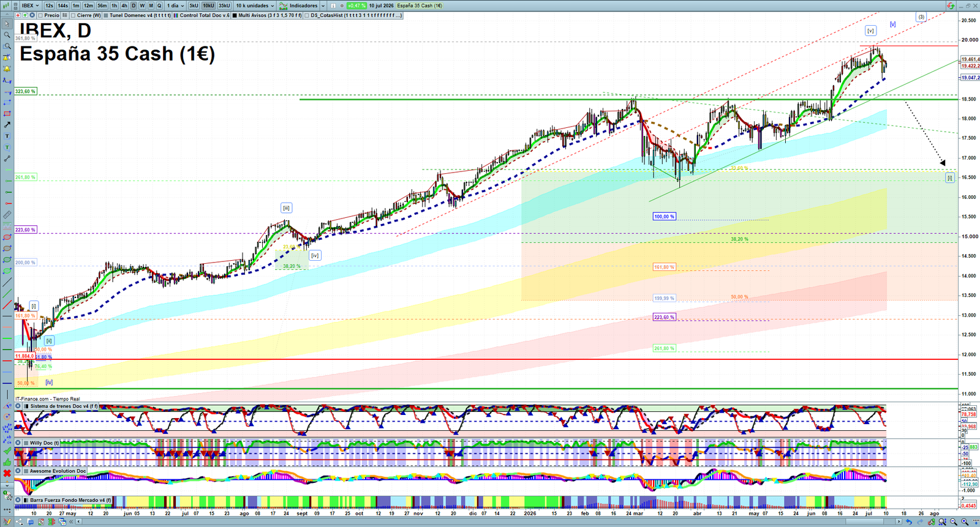Select the red diagonal line tool
This screenshot has width=980, height=527.
pyautogui.click(x=7, y=305)
